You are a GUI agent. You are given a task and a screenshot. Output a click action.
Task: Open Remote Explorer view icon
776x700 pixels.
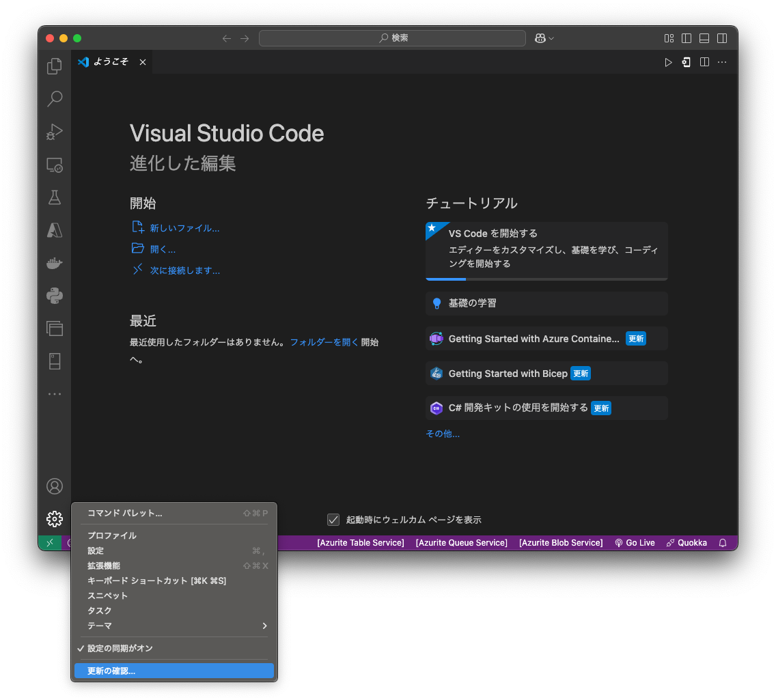pos(55,165)
